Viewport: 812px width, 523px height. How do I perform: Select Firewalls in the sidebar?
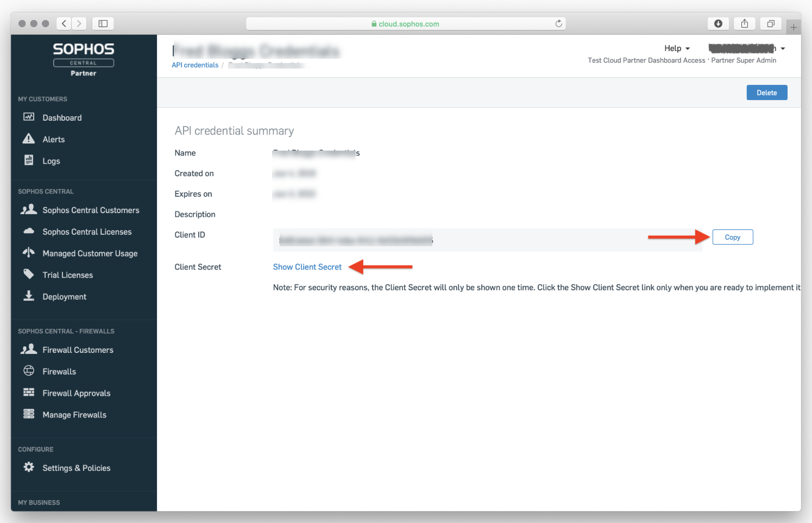tap(59, 372)
